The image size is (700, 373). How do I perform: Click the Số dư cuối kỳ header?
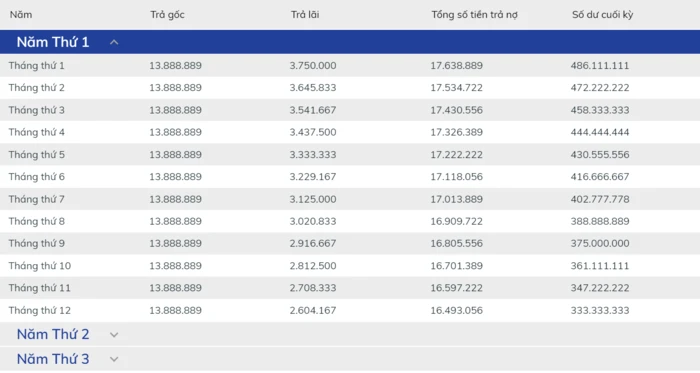(x=603, y=15)
